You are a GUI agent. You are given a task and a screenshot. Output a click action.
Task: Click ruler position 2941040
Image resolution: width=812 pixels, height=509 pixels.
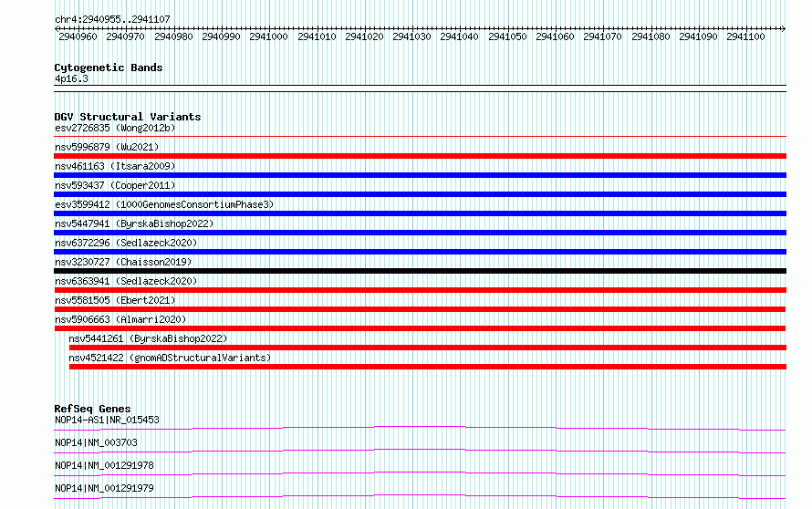(x=459, y=36)
